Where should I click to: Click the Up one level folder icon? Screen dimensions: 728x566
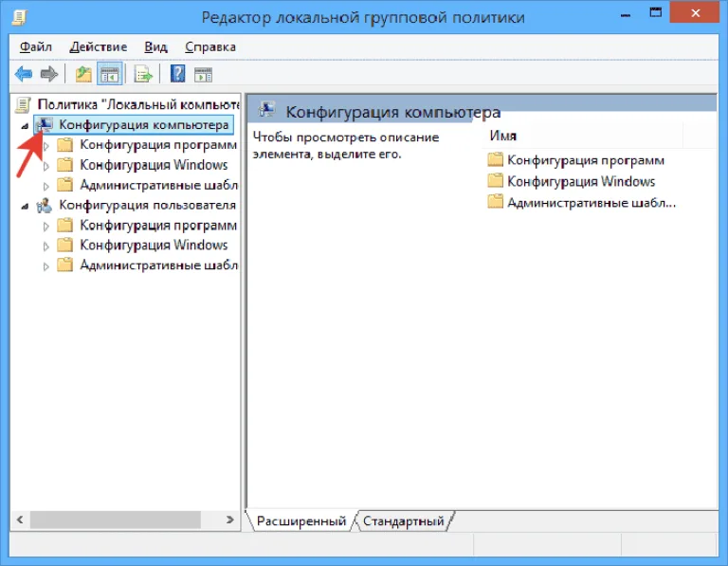point(83,74)
